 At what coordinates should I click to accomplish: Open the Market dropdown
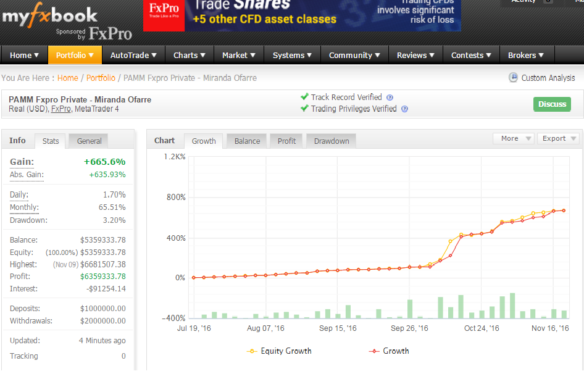click(x=239, y=55)
